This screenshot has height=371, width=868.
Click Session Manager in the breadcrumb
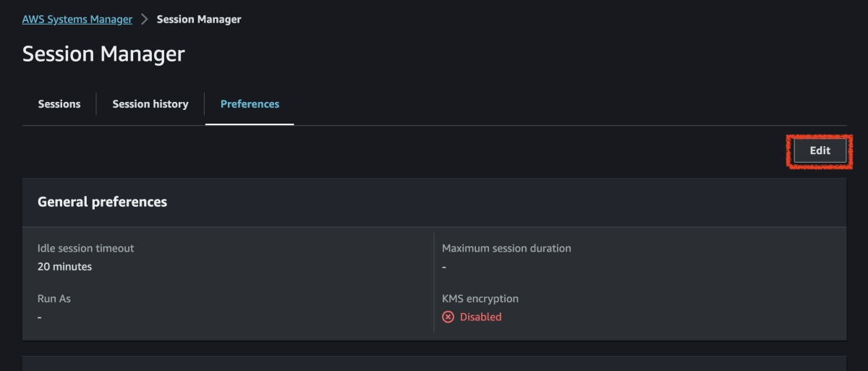click(199, 20)
